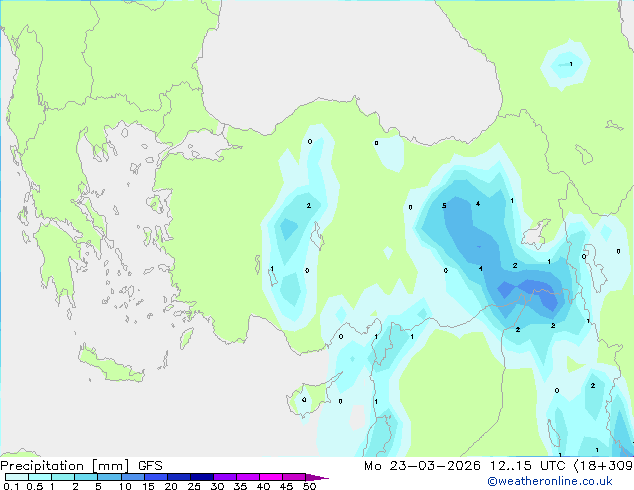Screen dimensions: 634x490
Task: Click the legend label '10'
Action: 125,486
